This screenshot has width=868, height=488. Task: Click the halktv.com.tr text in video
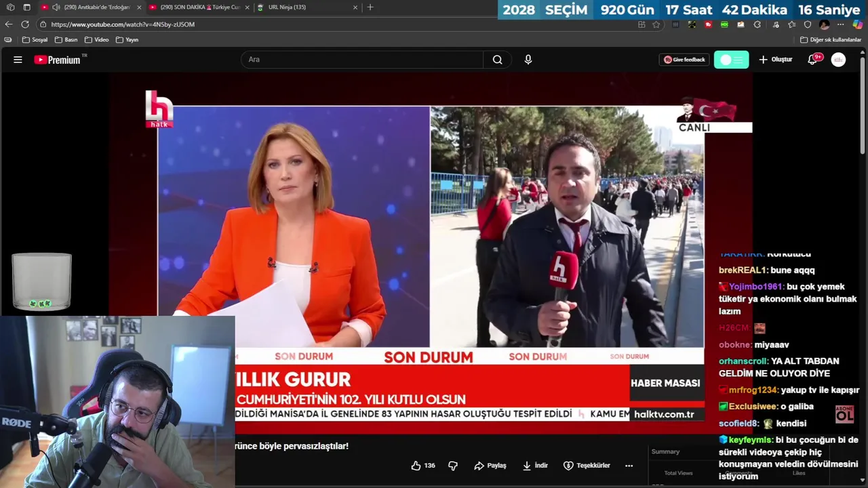point(664,414)
